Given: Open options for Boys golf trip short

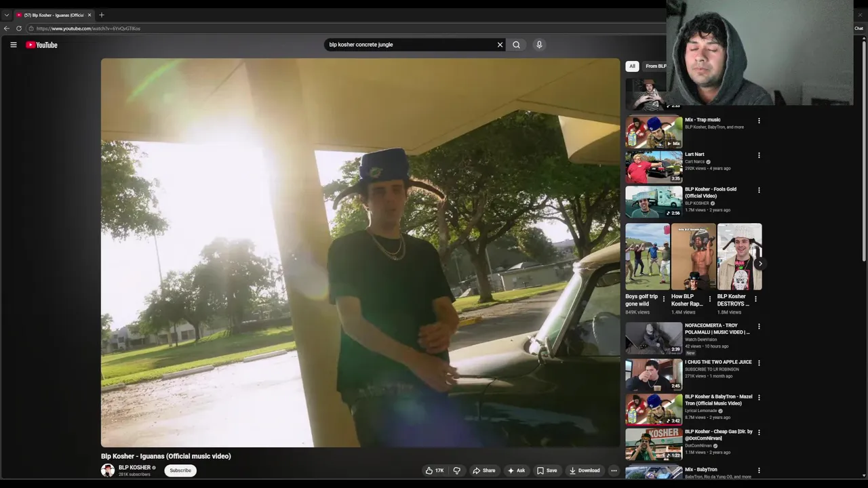Looking at the screenshot, I should (x=664, y=299).
